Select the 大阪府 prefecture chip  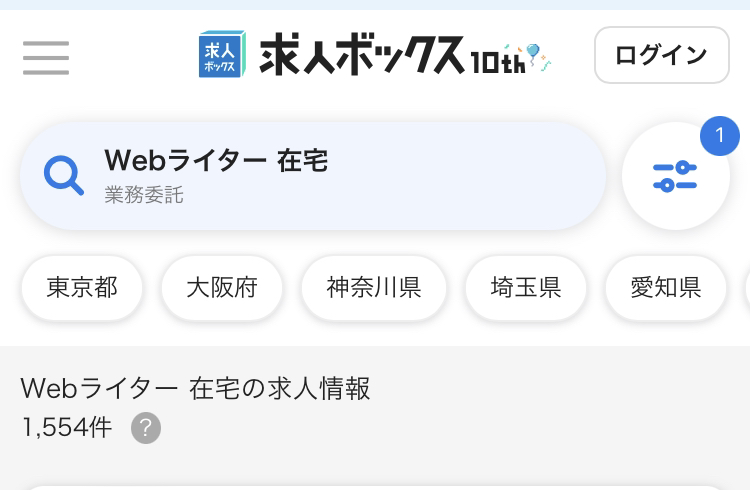(x=222, y=288)
